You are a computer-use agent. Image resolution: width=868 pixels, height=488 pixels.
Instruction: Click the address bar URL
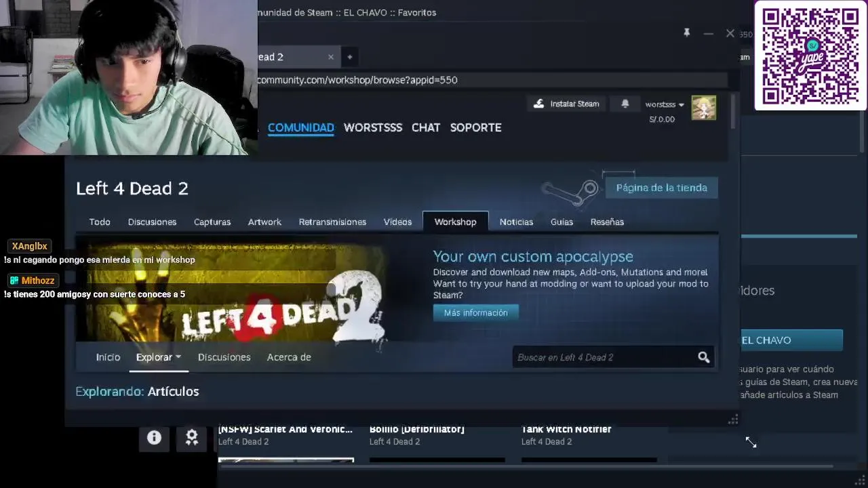[357, 80]
